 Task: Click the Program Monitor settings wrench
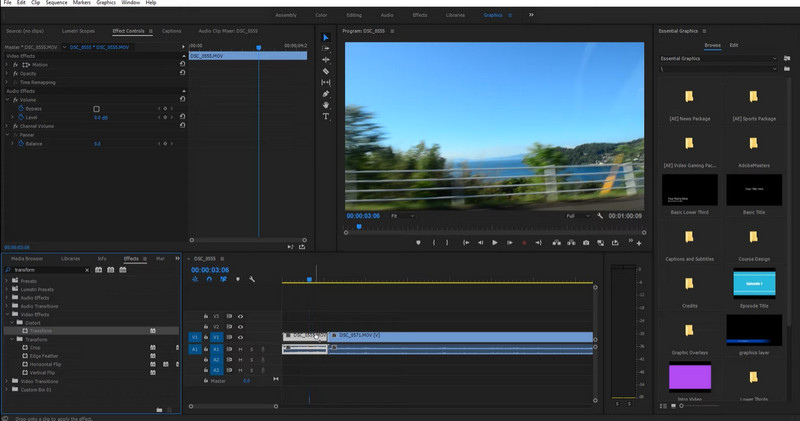600,216
